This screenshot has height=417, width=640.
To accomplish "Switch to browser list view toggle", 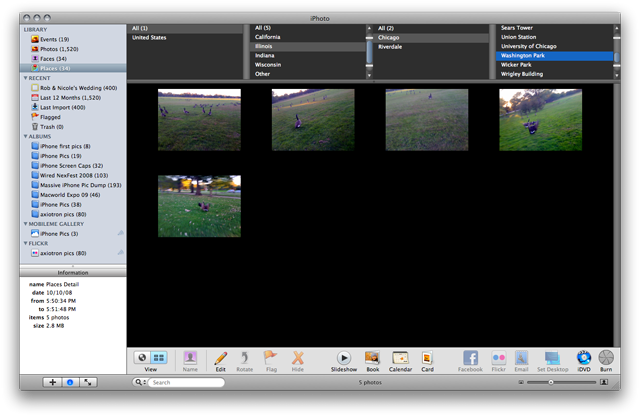I will 159,357.
